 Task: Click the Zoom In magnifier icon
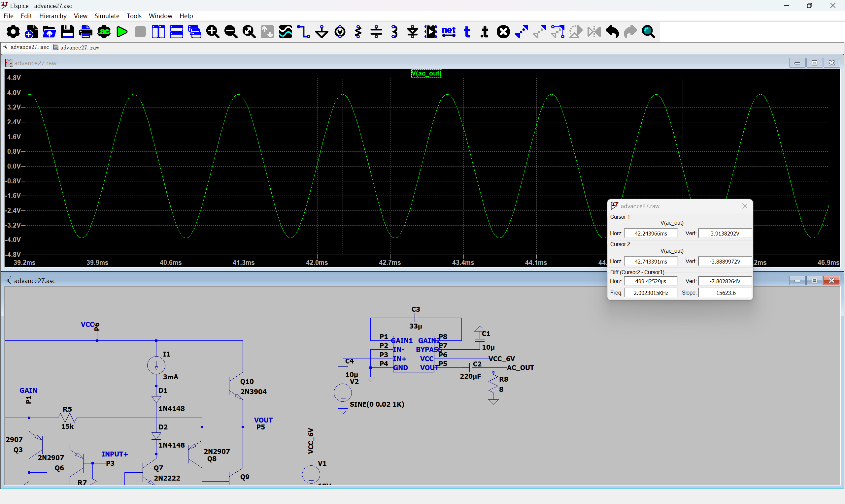click(x=213, y=32)
